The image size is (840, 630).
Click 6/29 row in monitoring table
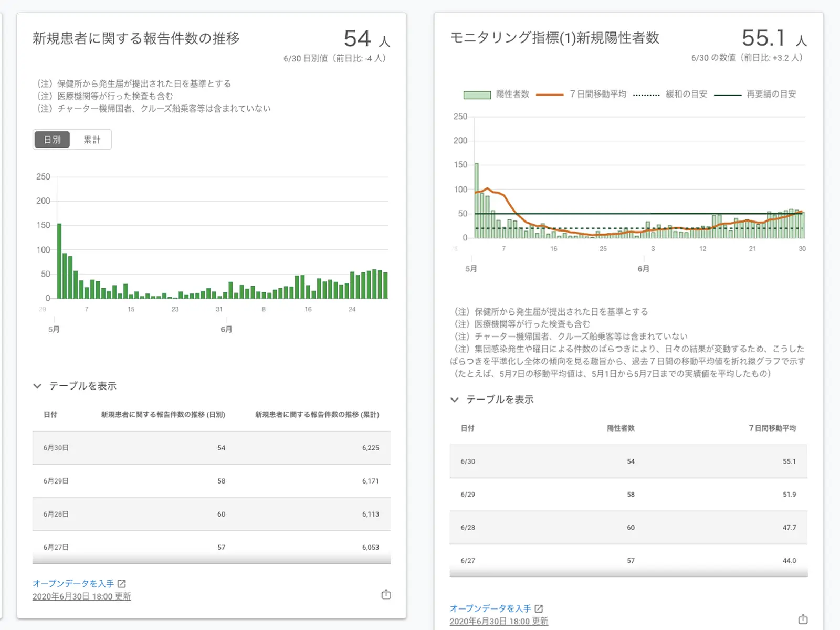click(628, 495)
